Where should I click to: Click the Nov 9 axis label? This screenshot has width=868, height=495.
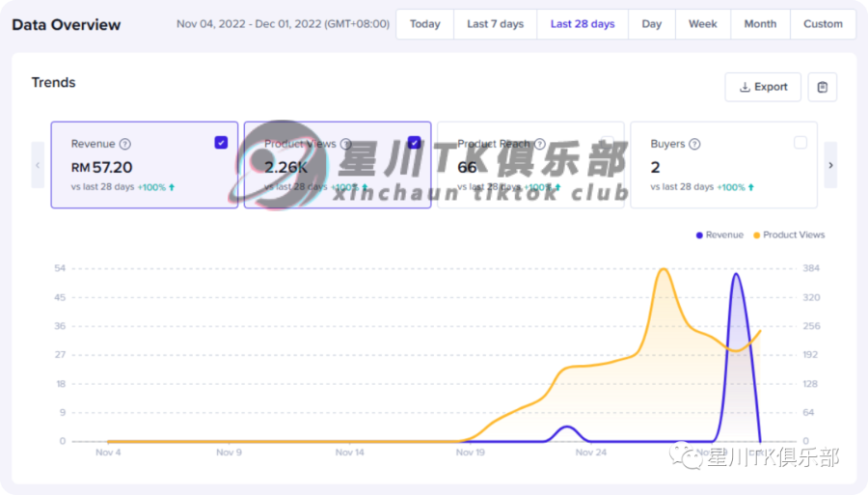(x=229, y=453)
